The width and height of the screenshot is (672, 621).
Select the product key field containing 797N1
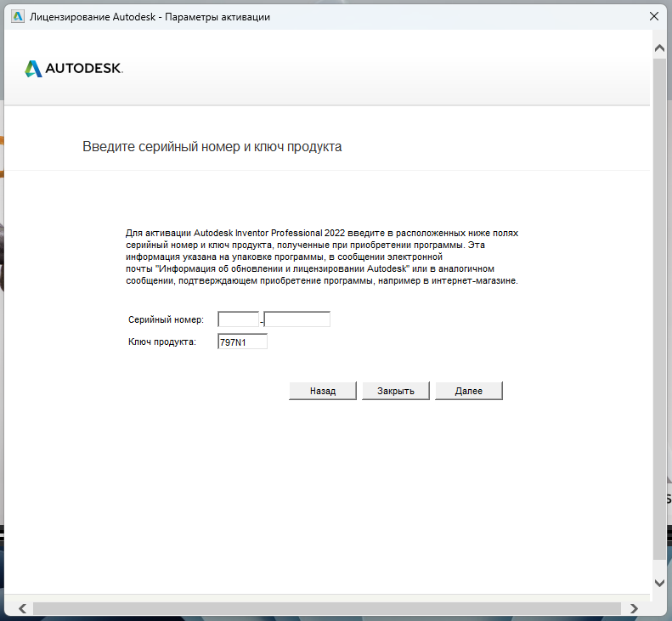click(243, 342)
